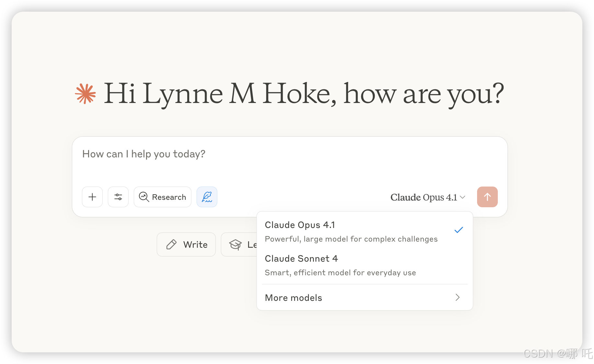Viewport: 594px width, 364px height.
Task: Expand the More models submenu
Action: coord(365,298)
